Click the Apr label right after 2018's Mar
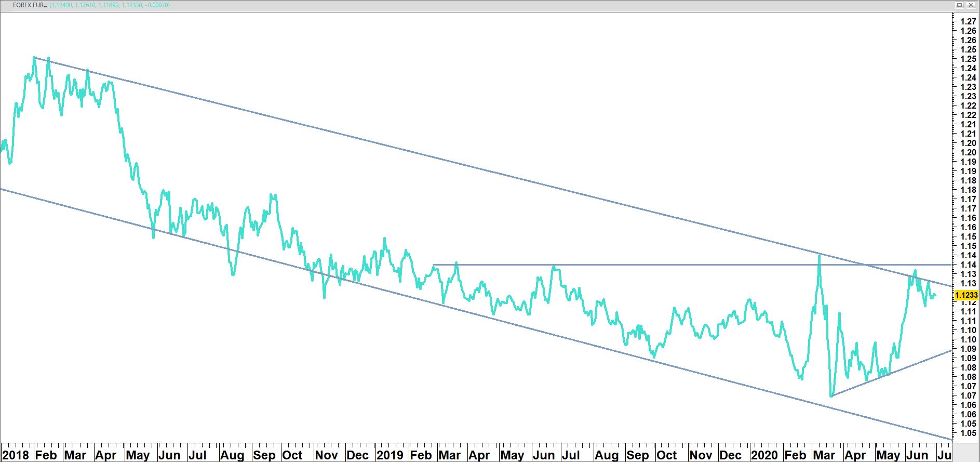Screen dimensions: 980x462 (106, 455)
